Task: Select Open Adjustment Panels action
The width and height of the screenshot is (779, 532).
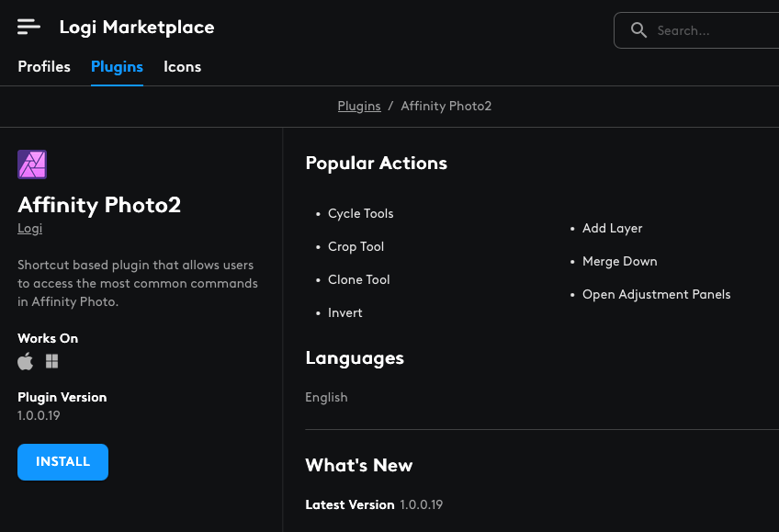Action: point(656,295)
